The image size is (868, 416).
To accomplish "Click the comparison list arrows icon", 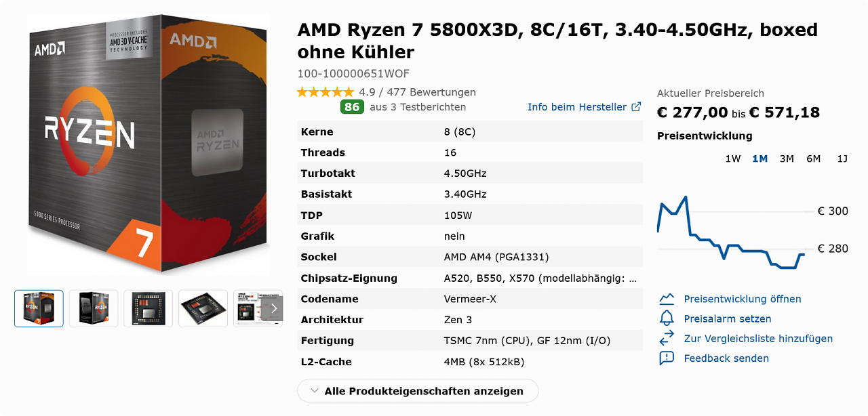I will [x=667, y=338].
